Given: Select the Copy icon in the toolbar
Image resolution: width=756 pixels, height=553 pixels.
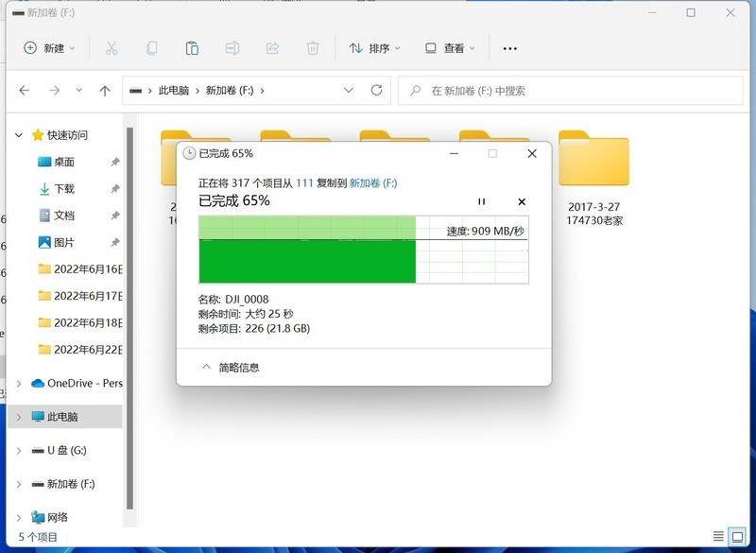Looking at the screenshot, I should coord(151,48).
